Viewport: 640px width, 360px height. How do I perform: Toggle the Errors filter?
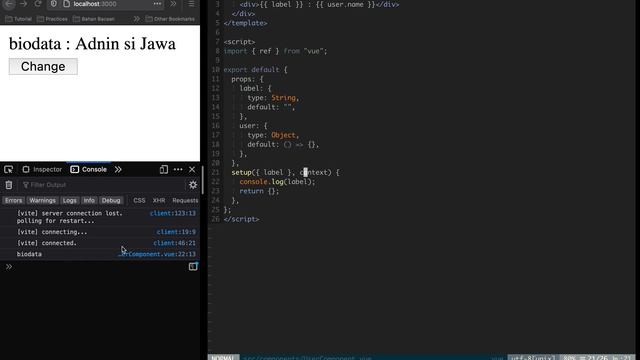(13, 200)
